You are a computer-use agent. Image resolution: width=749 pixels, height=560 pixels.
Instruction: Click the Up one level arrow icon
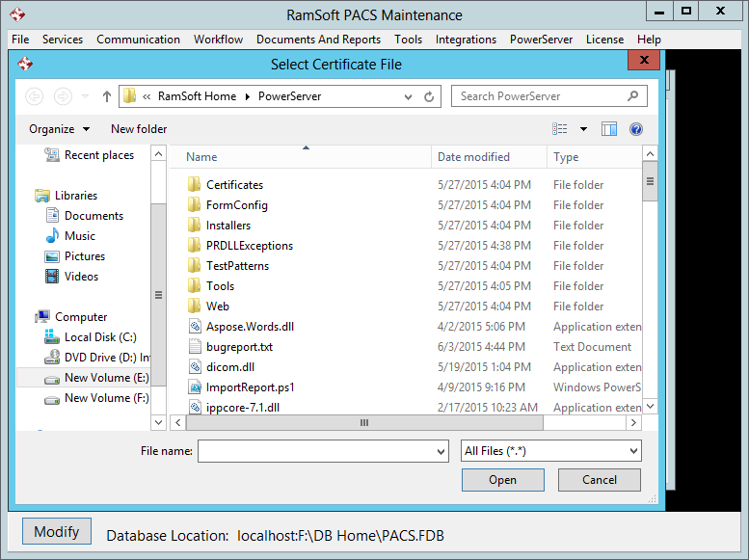click(106, 96)
